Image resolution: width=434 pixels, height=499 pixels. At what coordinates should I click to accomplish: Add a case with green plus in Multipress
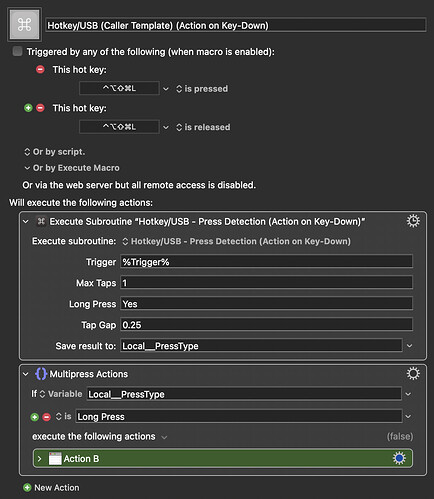point(34,417)
